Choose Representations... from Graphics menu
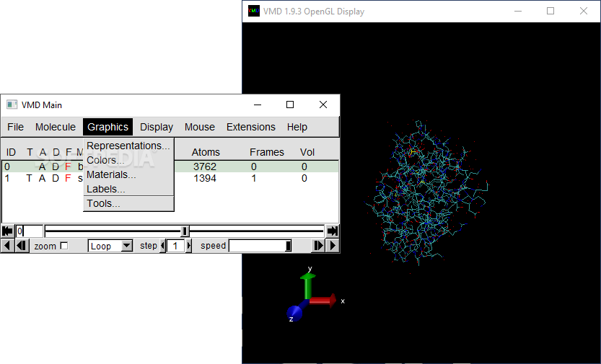This screenshot has height=364, width=601. point(128,146)
